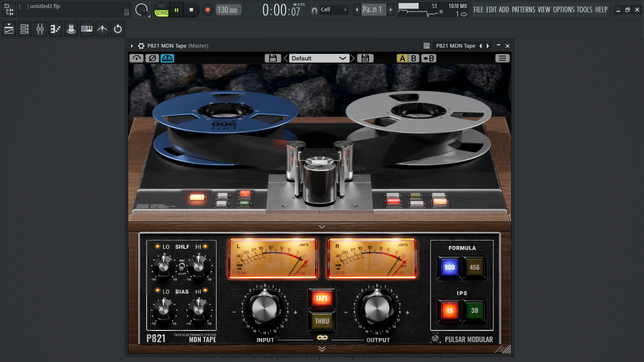Click the SHLF LO knob
Viewport: 644px width, 362px height.
pos(163,267)
